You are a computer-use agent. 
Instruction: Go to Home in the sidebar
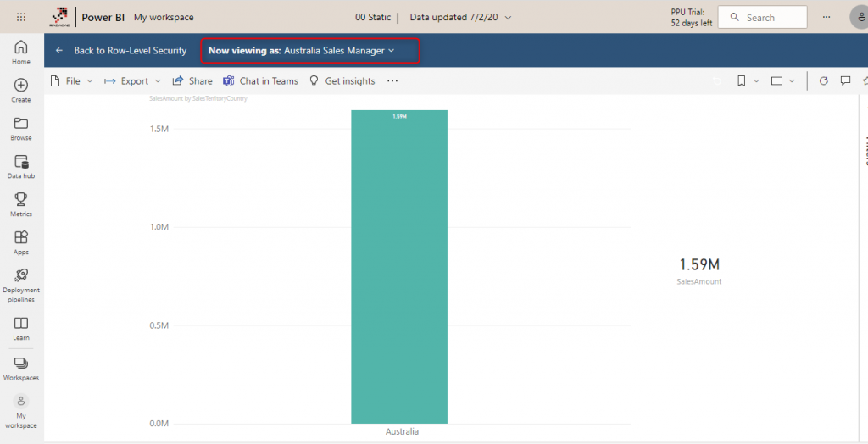click(21, 52)
